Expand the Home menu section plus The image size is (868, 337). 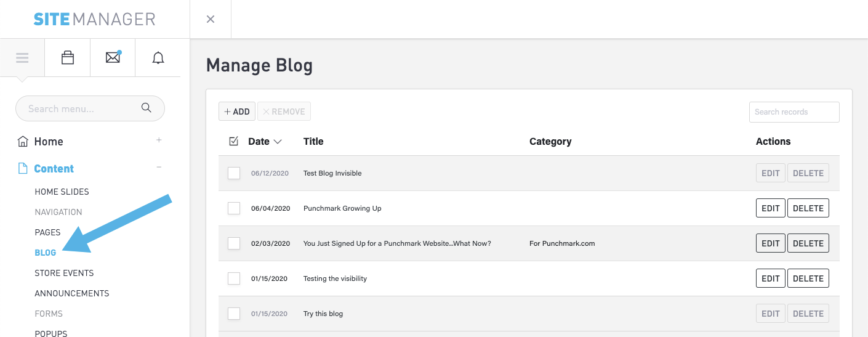click(x=159, y=140)
